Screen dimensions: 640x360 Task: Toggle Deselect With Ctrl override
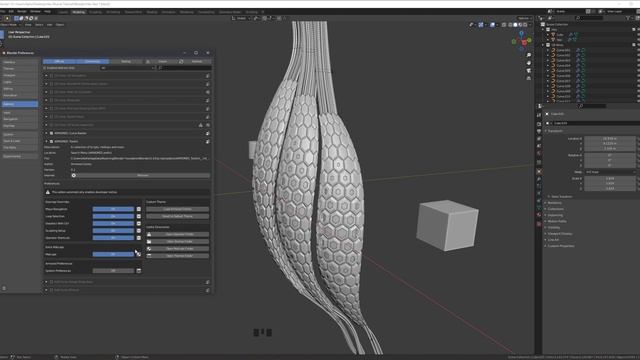(113, 223)
